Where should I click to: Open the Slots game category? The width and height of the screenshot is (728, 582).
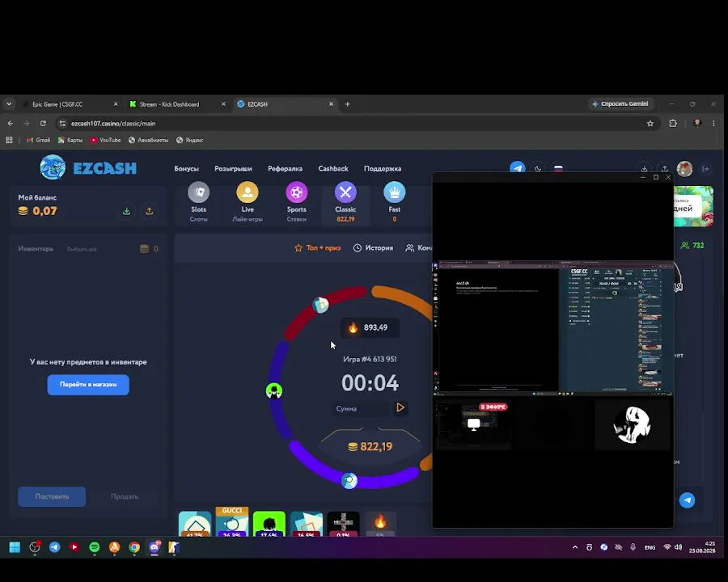pyautogui.click(x=198, y=202)
